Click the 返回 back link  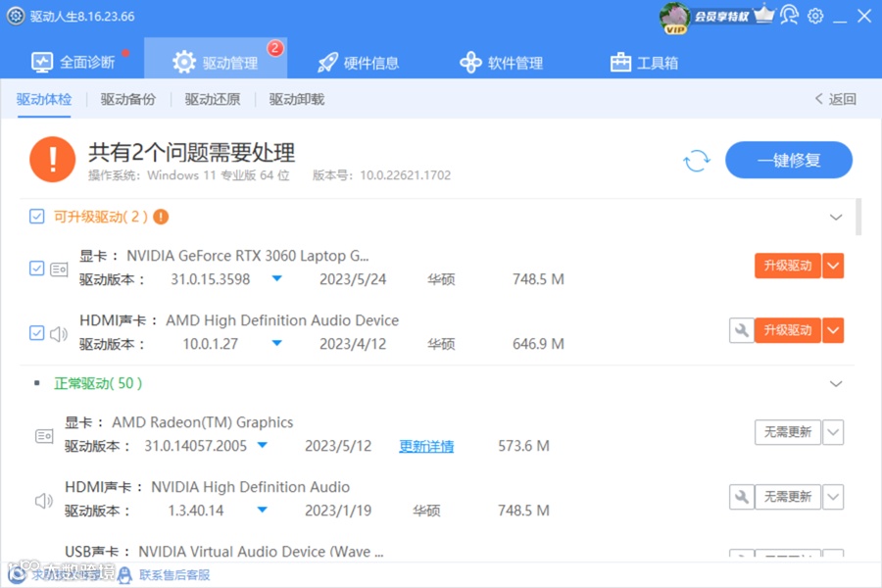835,100
